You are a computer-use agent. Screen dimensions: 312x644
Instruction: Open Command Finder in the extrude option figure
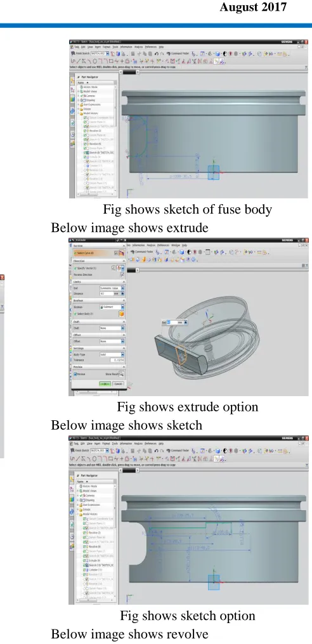(143, 252)
